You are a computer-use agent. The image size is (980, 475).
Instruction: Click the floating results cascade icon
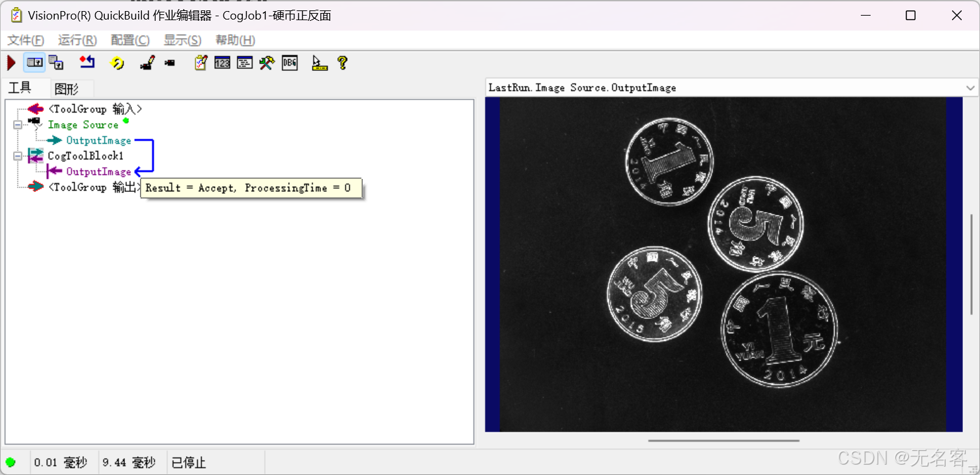pyautogui.click(x=57, y=62)
